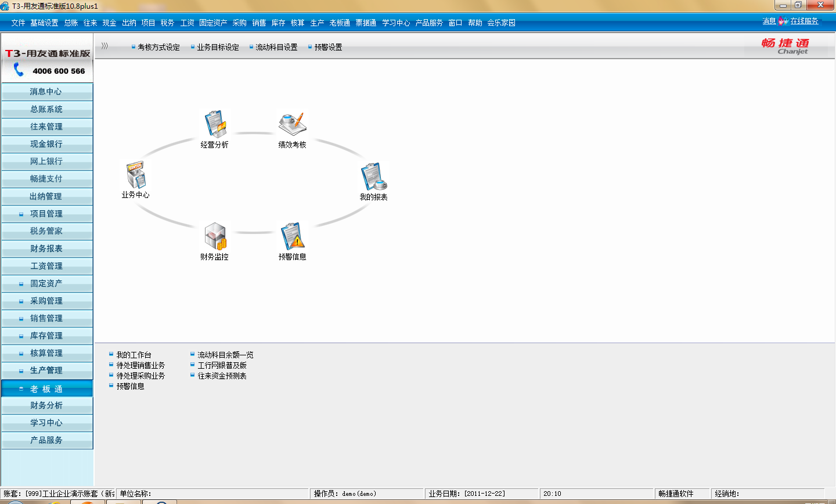
Task: Open the 待处理采购业务 link
Action: (140, 376)
